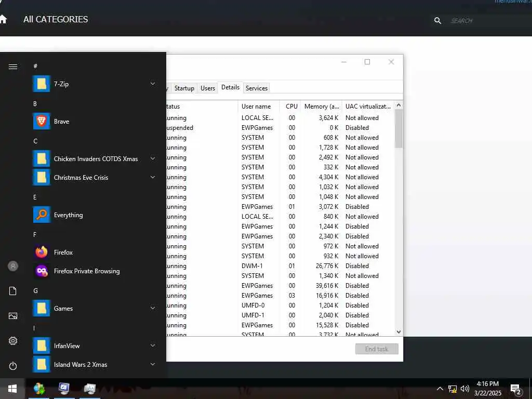532x399 pixels.
Task: Expand the Chicken Invaders COTDS Xmas chevron
Action: [x=153, y=158]
